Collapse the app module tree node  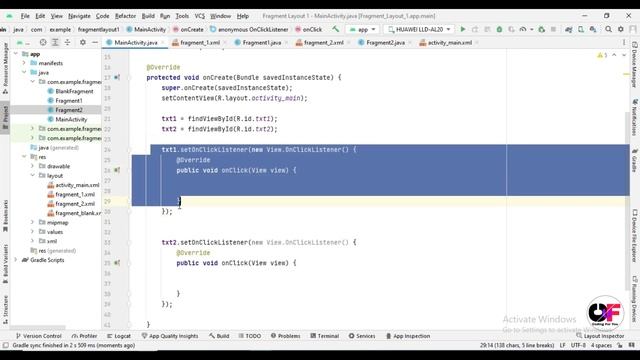16,54
